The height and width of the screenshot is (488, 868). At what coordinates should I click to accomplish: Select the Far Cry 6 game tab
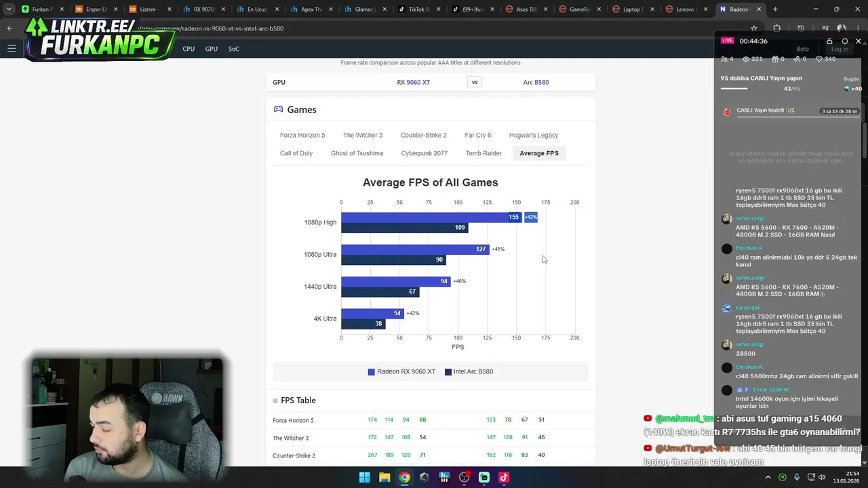pyautogui.click(x=478, y=135)
